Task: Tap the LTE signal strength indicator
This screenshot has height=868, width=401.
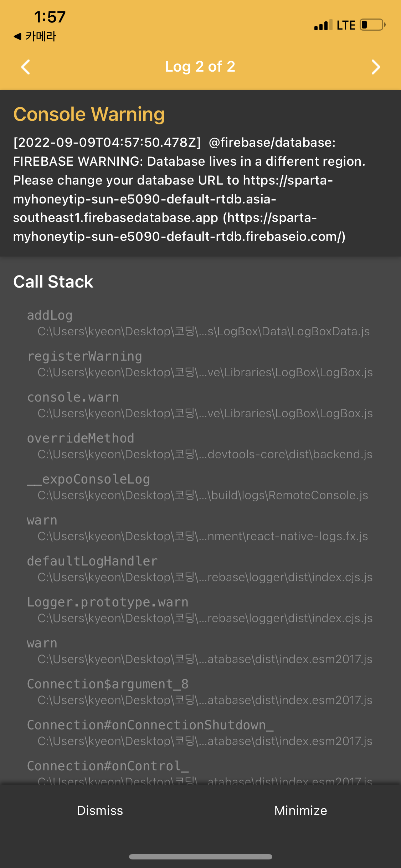Action: pos(323,25)
